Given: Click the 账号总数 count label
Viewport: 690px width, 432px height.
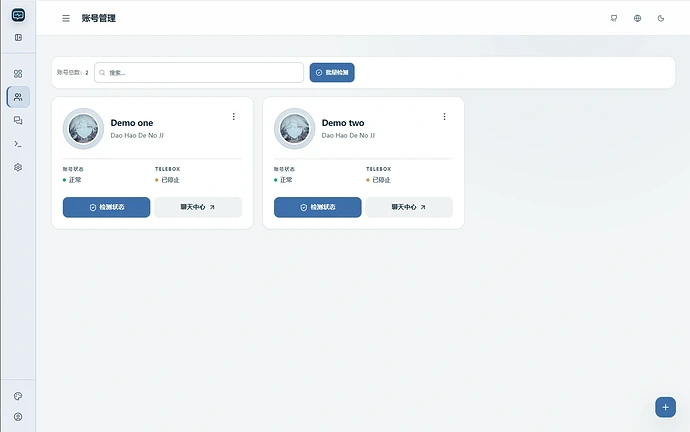Looking at the screenshot, I should 73,73.
